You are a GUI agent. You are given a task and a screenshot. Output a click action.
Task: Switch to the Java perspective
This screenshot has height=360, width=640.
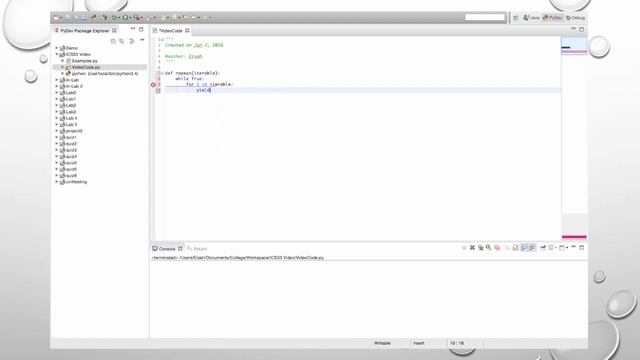tap(531, 18)
